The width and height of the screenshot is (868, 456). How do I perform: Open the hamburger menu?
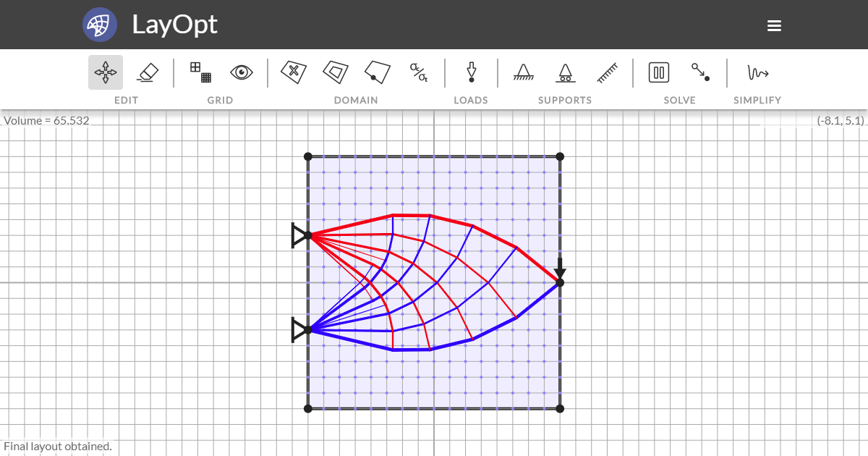click(774, 25)
